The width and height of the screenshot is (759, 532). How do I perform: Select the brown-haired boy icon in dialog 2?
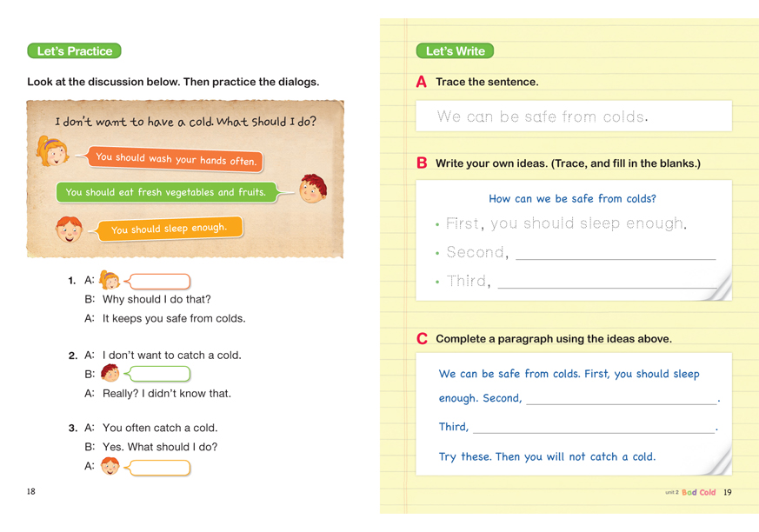(110, 374)
